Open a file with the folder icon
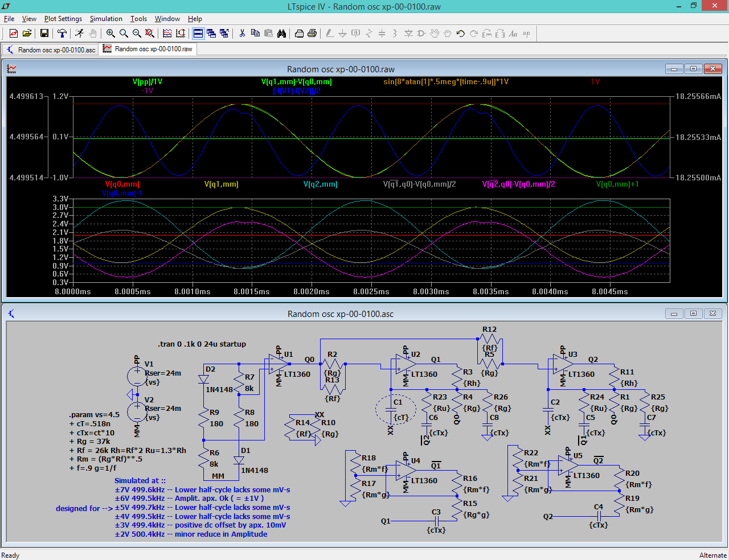 point(27,34)
